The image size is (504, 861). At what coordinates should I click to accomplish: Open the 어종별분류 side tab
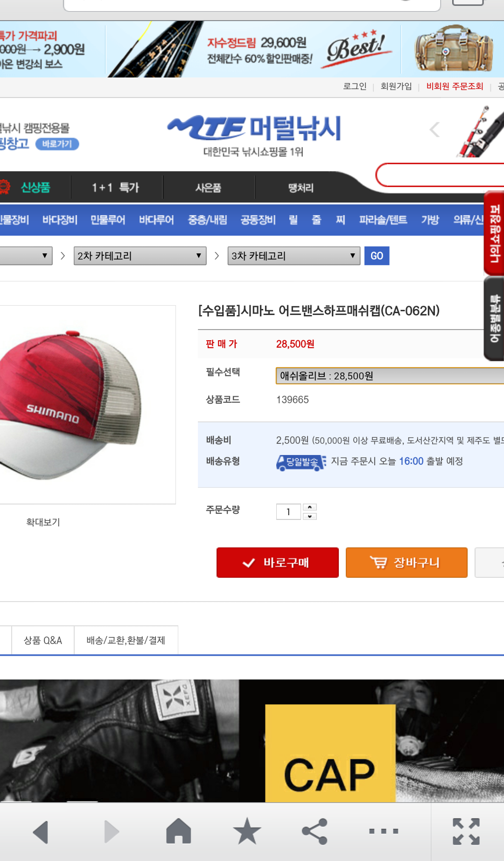(494, 318)
